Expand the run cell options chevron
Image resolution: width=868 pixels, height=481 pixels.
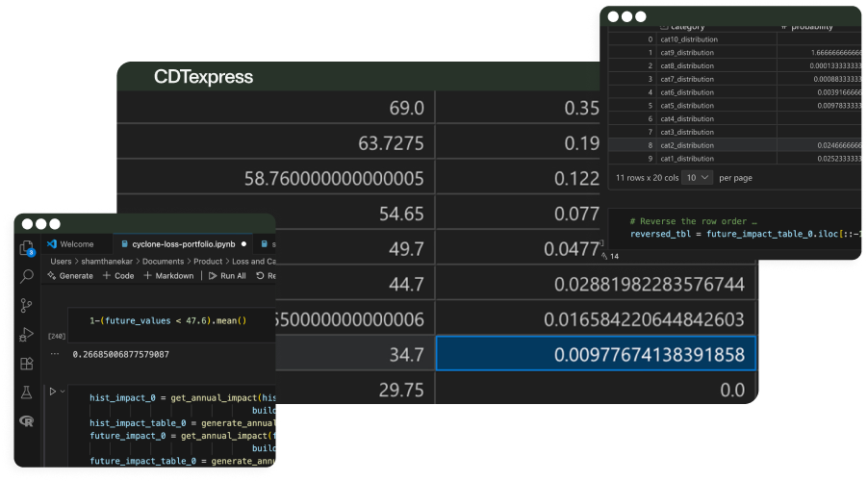[x=64, y=391]
